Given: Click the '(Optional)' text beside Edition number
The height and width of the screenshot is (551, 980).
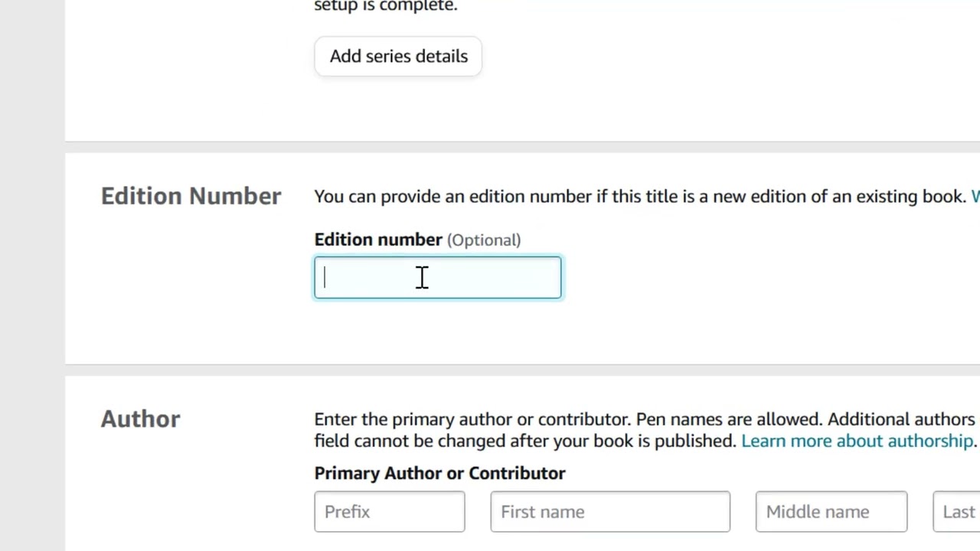Looking at the screenshot, I should point(484,240).
